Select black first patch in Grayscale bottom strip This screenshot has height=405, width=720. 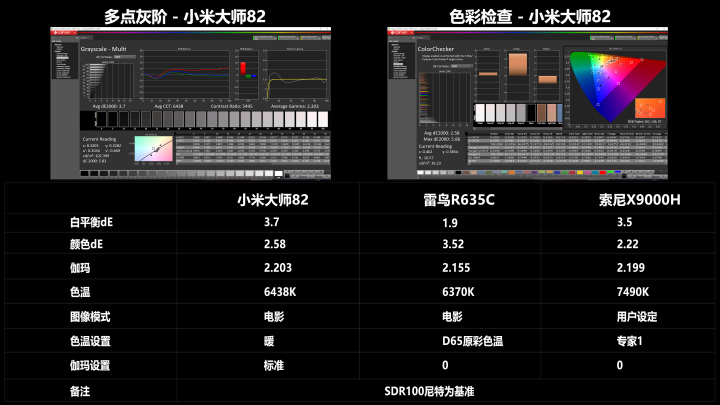tap(84, 174)
